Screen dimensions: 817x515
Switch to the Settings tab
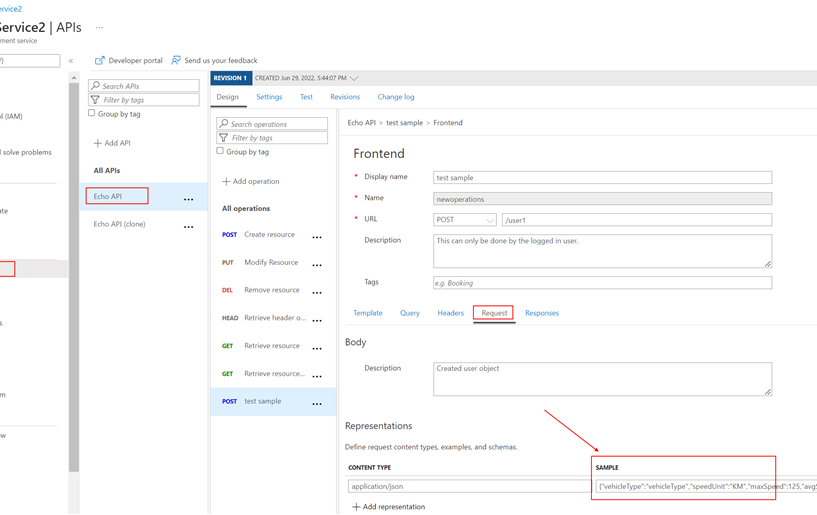[x=269, y=97]
